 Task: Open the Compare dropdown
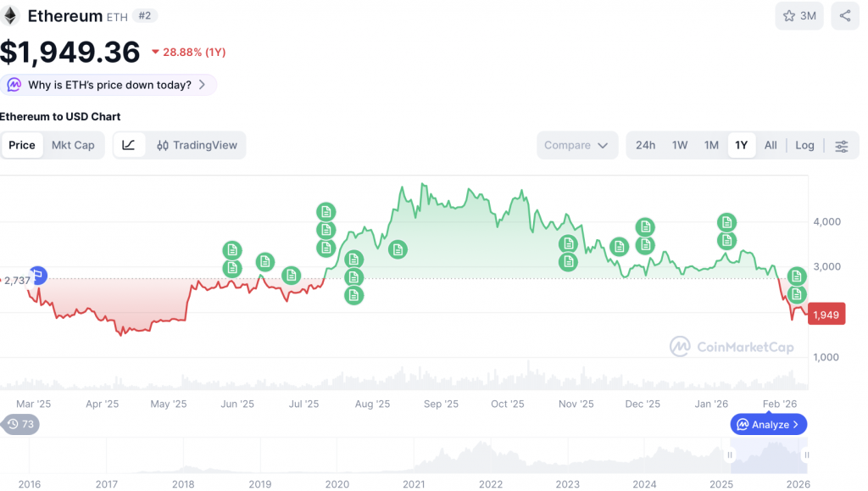(576, 145)
